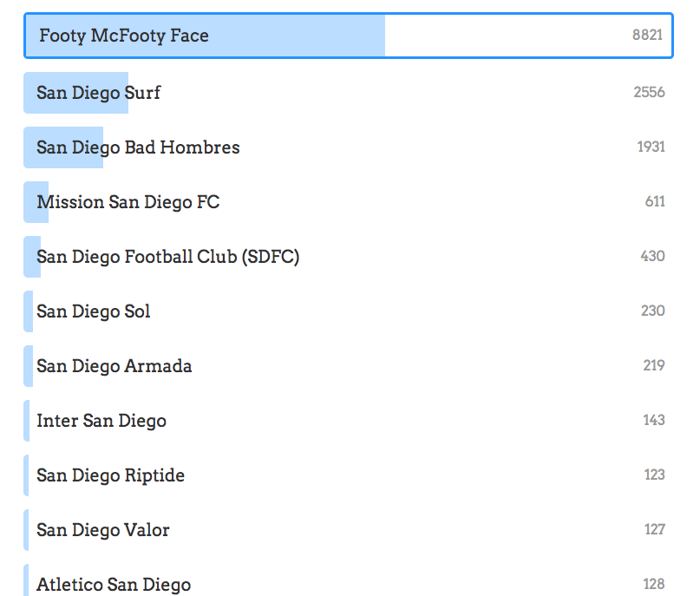This screenshot has height=596, width=700.
Task: Select the San Diego Riptide option
Action: pyautogui.click(x=110, y=475)
